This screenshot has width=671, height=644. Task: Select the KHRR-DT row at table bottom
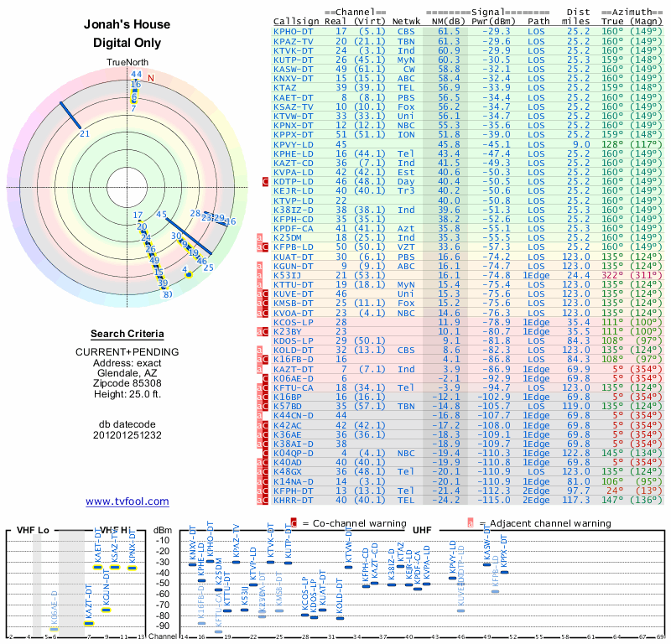467,501
